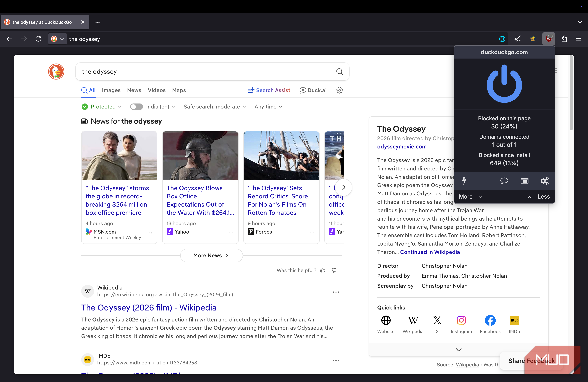Click the Wikipedia source link
The height and width of the screenshot is (382, 588).
pos(467,365)
